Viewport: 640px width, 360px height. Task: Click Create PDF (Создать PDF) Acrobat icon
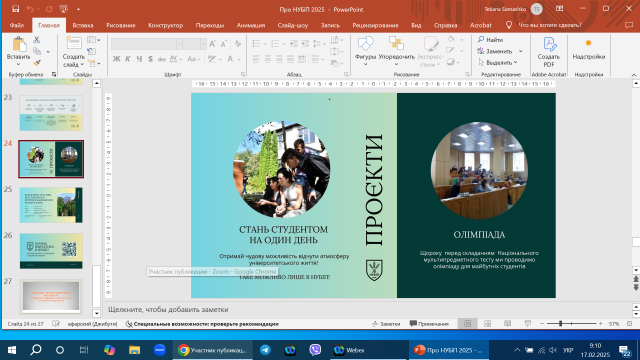tap(549, 45)
